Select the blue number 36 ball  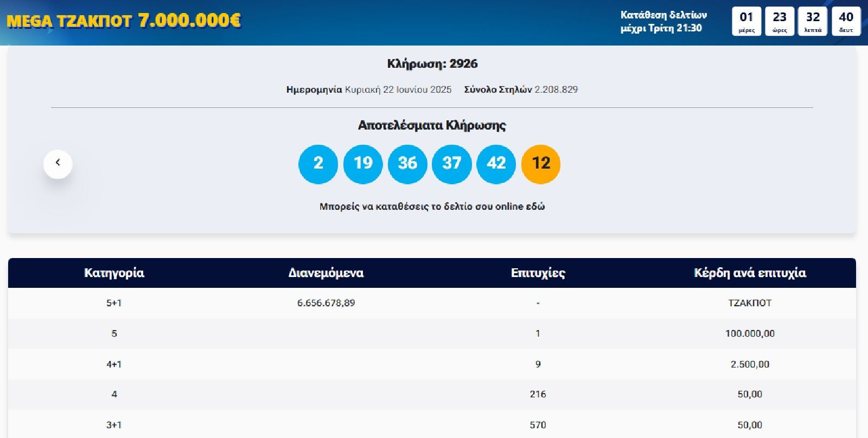pyautogui.click(x=407, y=164)
